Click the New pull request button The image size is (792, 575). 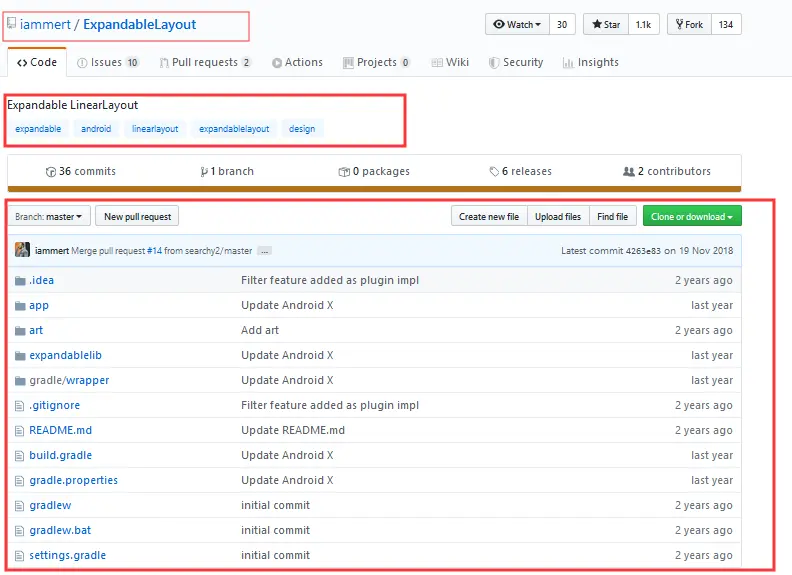click(x=137, y=216)
